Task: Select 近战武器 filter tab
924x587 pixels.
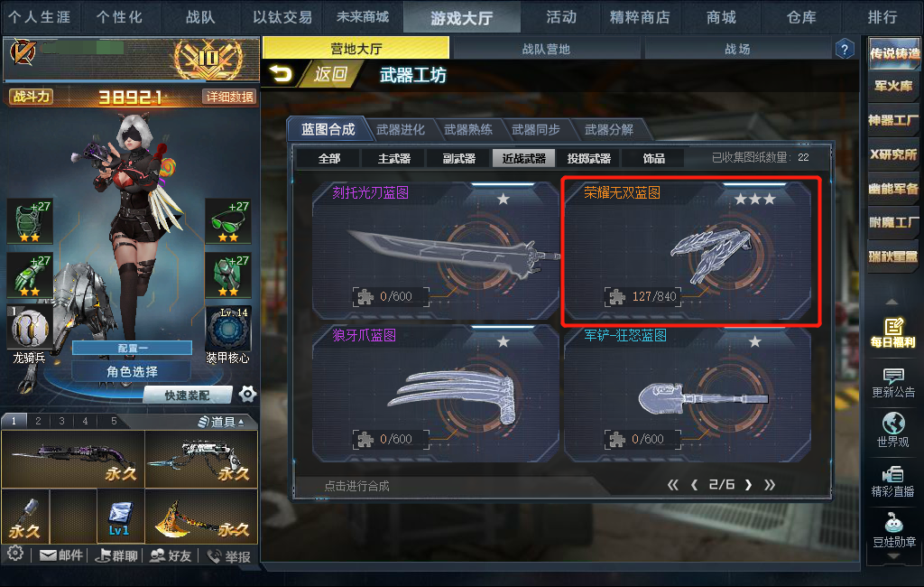Action: [x=524, y=158]
